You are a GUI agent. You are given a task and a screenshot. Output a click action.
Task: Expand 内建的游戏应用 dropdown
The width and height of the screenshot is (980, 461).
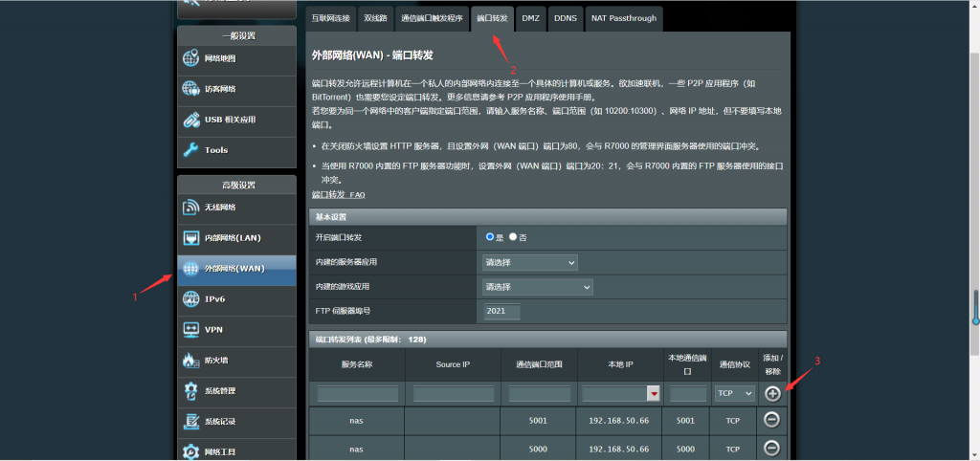click(538, 287)
